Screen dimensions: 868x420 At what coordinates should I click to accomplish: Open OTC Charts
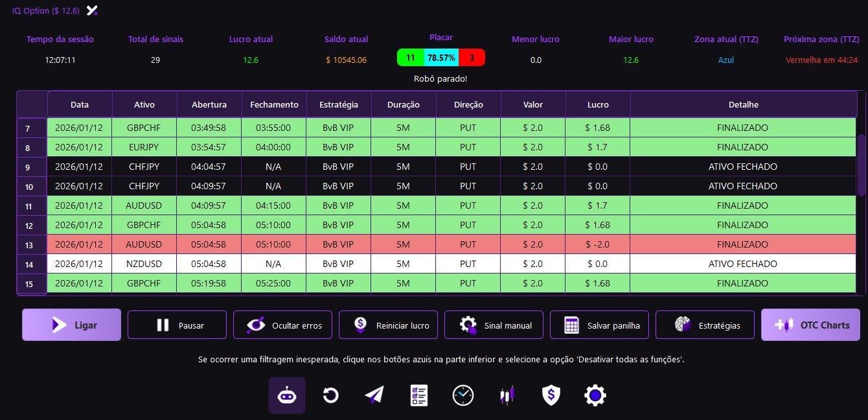point(810,325)
